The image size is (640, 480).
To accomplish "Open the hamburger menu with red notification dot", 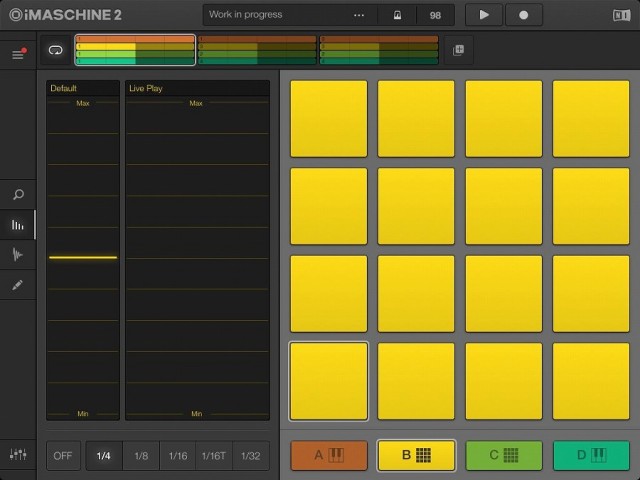I will point(18,54).
